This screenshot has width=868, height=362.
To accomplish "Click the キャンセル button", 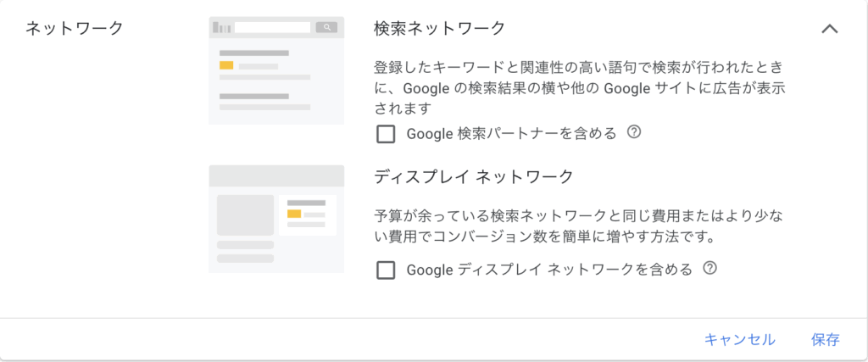I will pos(739,339).
